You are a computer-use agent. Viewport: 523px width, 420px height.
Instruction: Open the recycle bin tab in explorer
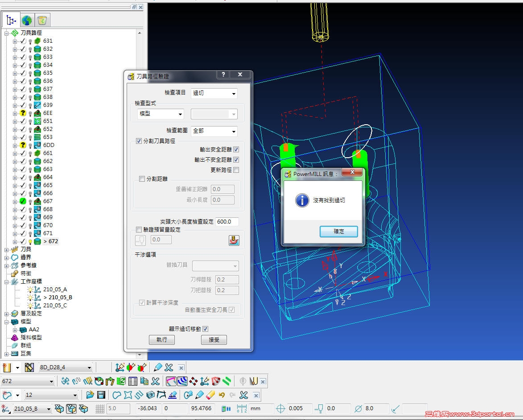[x=42, y=20]
